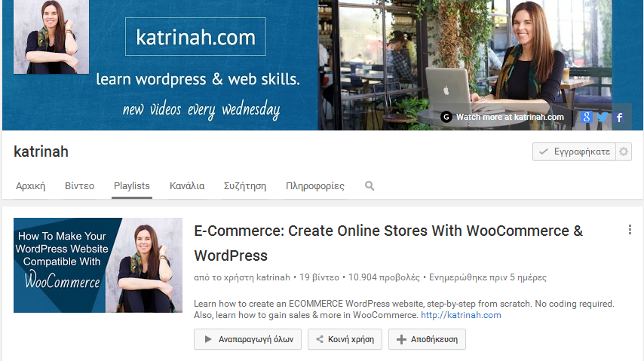The image size is (644, 361).
Task: Open the Google+ icon in banner
Action: tap(587, 117)
